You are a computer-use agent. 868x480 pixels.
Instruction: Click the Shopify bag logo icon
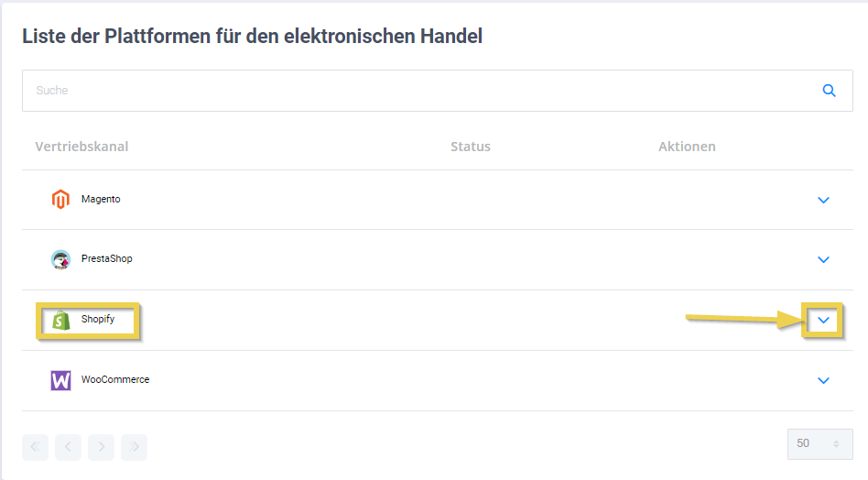pos(60,320)
